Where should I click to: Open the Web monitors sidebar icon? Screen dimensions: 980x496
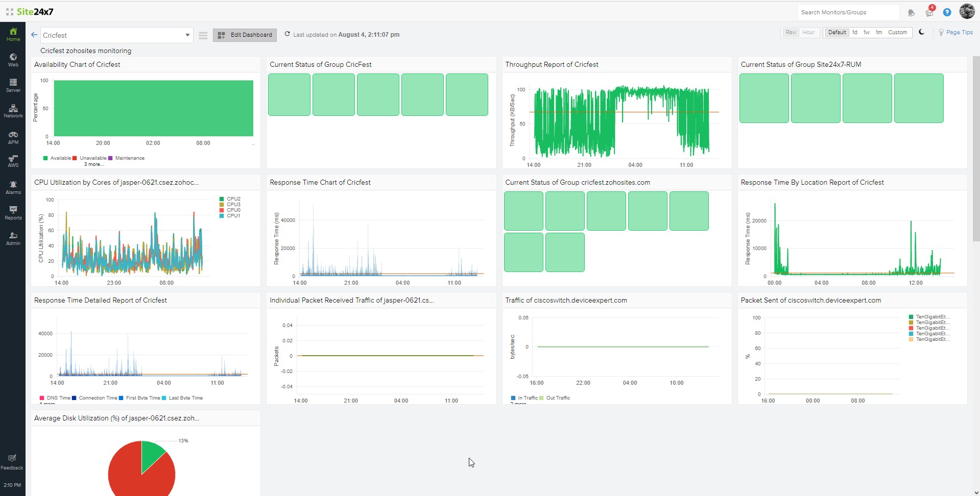coord(13,60)
